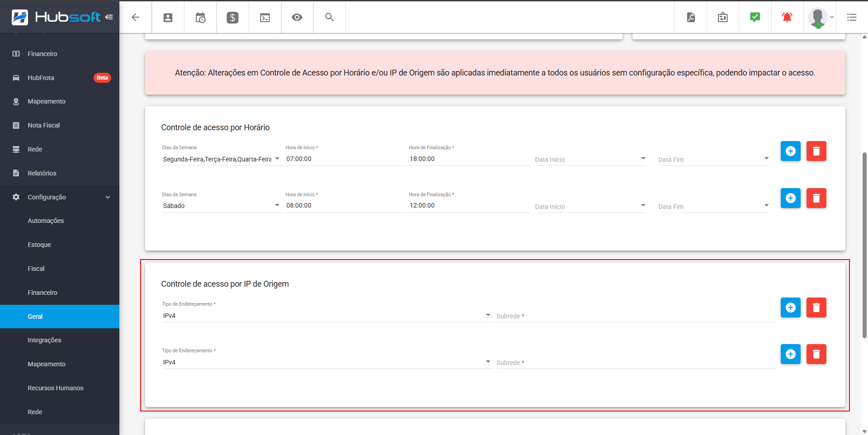The image size is (868, 435).
Task: Select Relatórios from the sidebar menu
Action: [42, 173]
